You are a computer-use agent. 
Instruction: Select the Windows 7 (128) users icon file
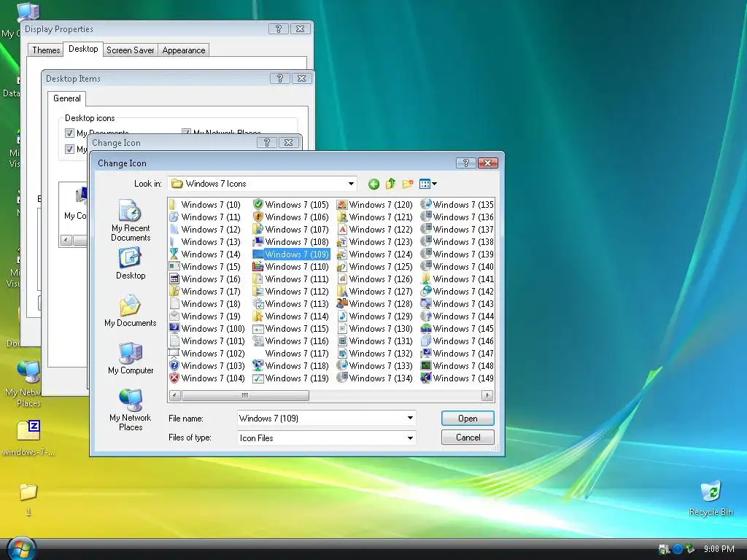pos(374,304)
